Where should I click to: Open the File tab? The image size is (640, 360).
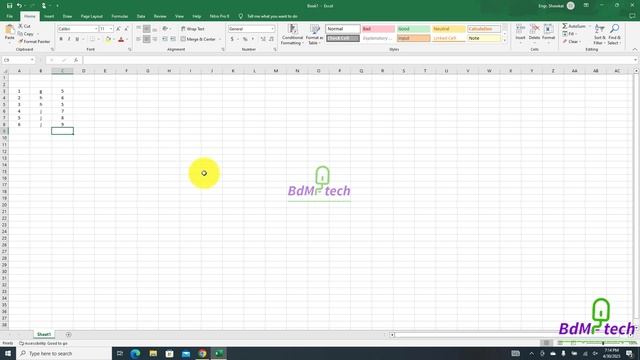coord(10,16)
